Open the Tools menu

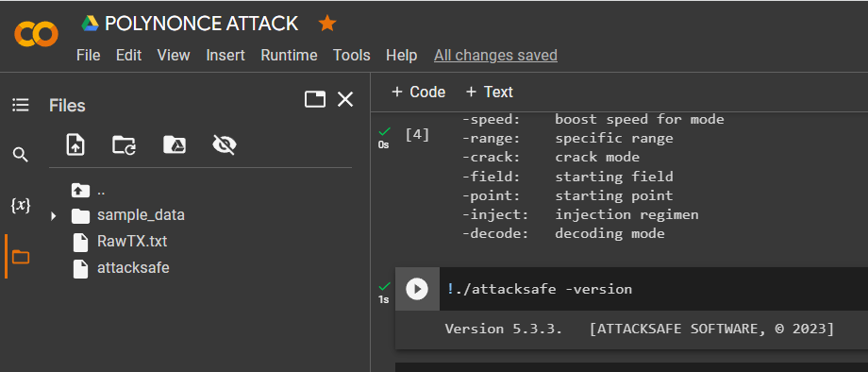[352, 56]
